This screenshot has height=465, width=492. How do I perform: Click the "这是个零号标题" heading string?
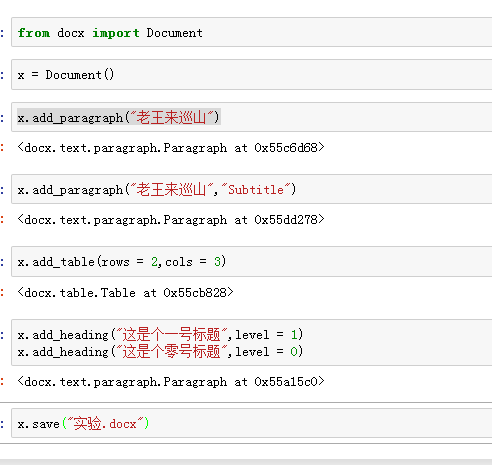click(171, 351)
